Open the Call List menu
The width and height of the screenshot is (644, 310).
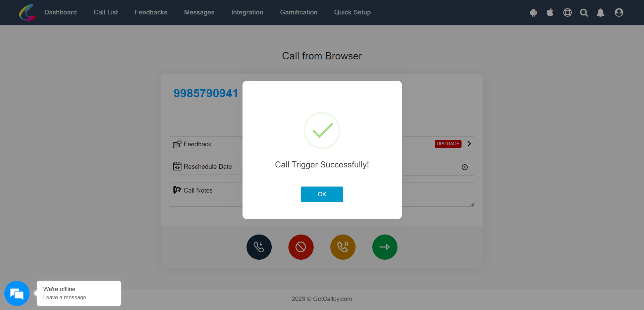[x=106, y=12]
